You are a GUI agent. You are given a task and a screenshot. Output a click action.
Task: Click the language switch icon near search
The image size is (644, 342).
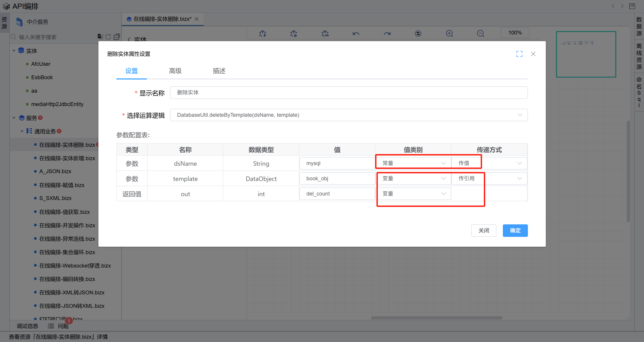[x=100, y=36]
